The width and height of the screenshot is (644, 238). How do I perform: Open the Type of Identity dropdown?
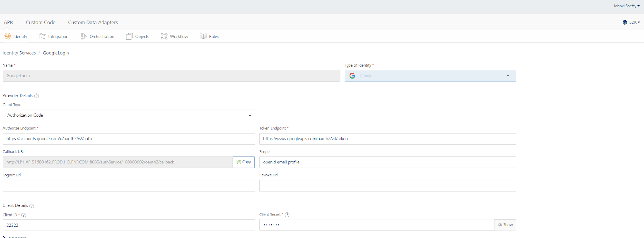click(x=430, y=76)
